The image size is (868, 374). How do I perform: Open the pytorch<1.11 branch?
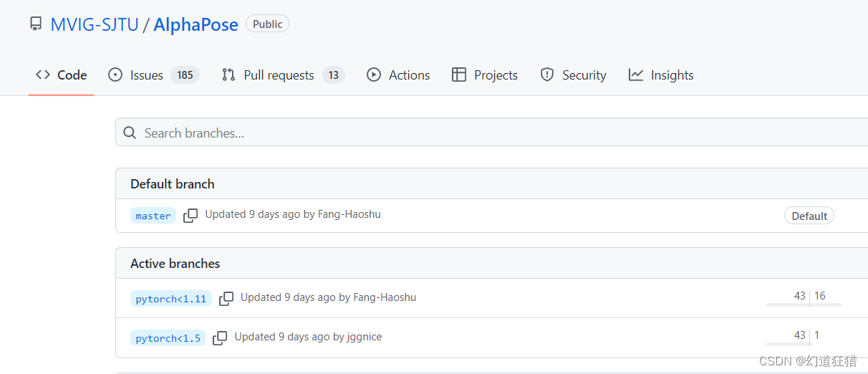(x=171, y=299)
